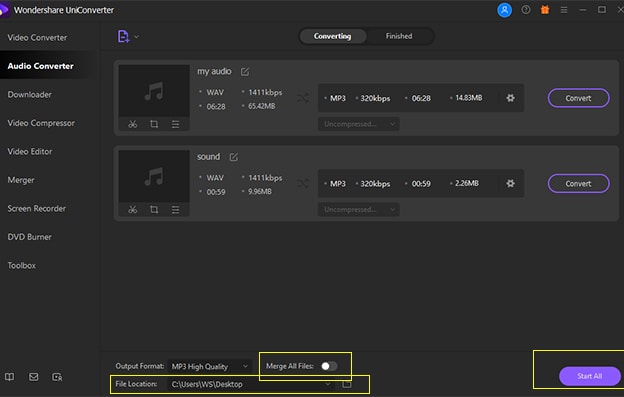Open the user guide book icon
The width and height of the screenshot is (624, 397).
(10, 377)
